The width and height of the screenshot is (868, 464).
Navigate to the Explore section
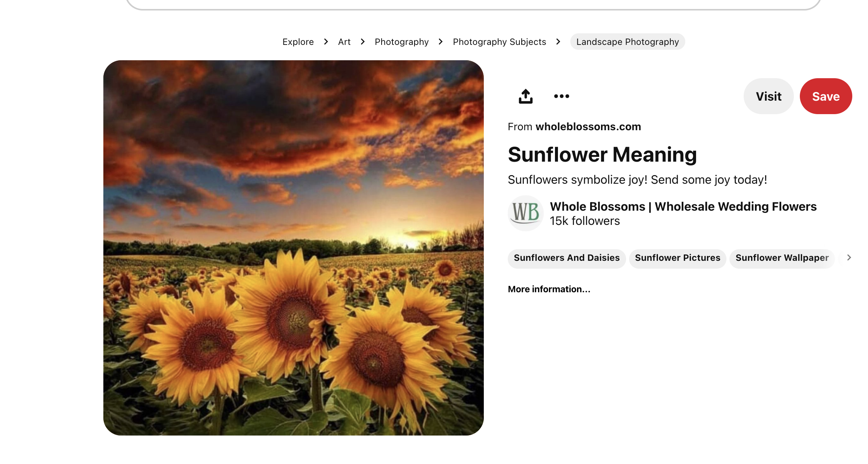pos(298,42)
